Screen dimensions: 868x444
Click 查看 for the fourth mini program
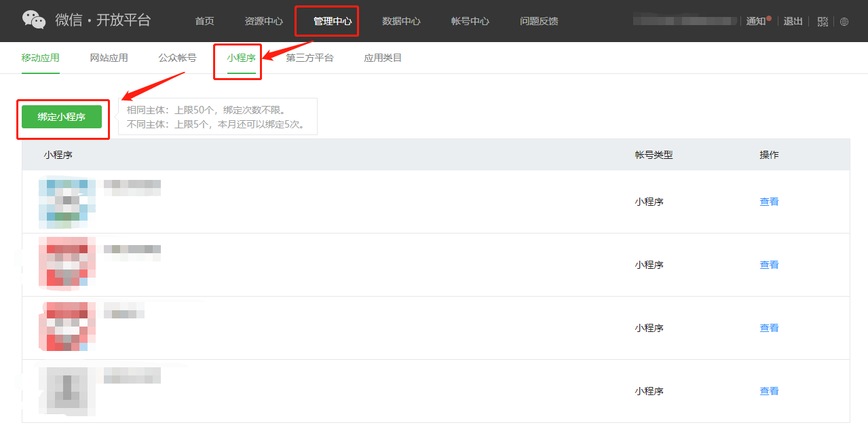769,391
